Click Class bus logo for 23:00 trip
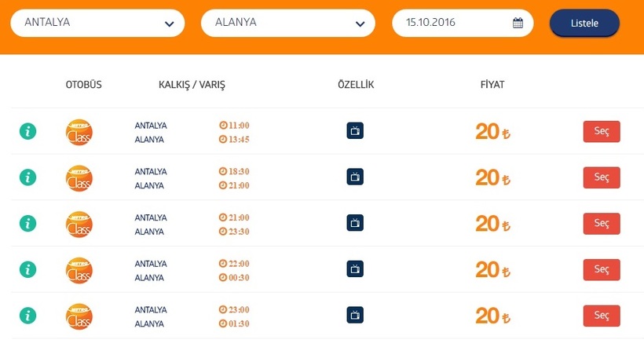 pos(79,316)
